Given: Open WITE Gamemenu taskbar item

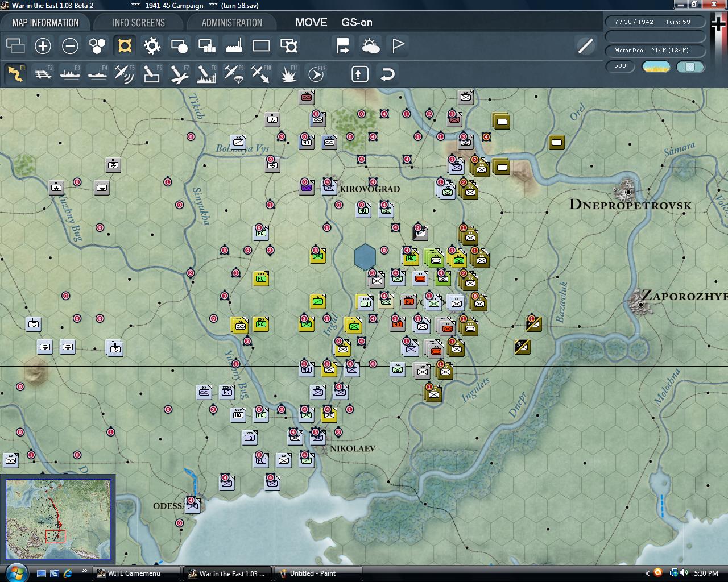Looking at the screenshot, I should pyautogui.click(x=136, y=573).
